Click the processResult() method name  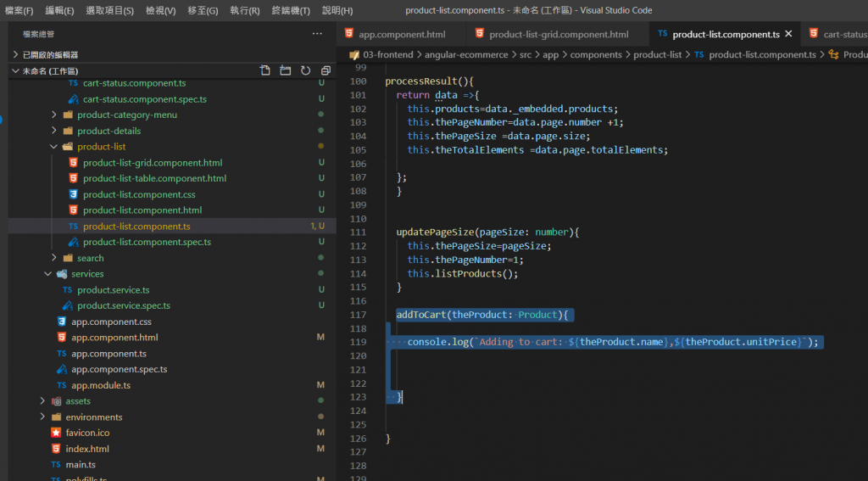click(421, 81)
